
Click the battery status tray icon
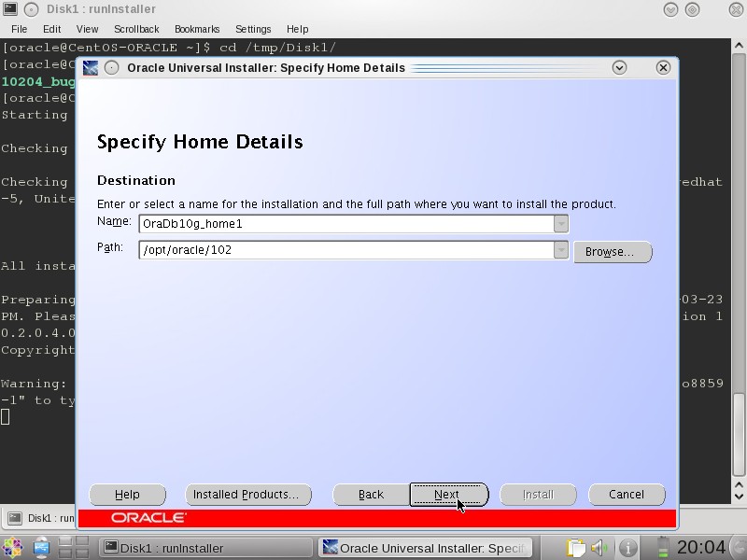663,548
